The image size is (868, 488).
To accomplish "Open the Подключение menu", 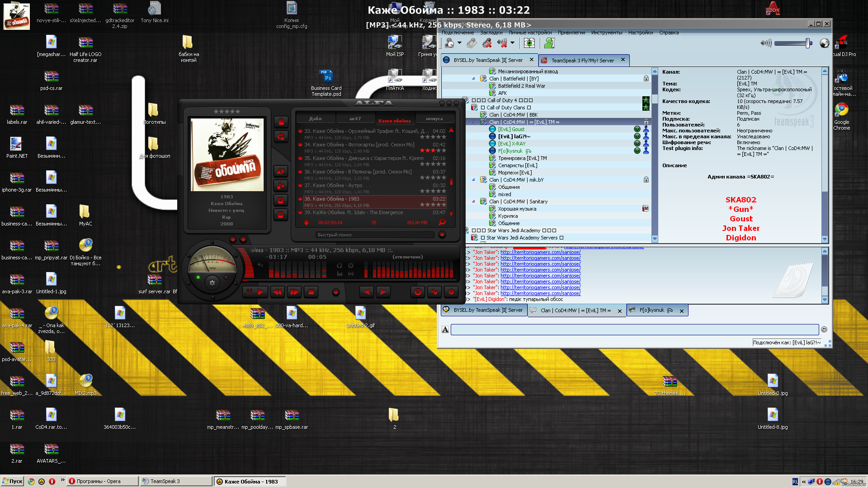I will pos(458,33).
